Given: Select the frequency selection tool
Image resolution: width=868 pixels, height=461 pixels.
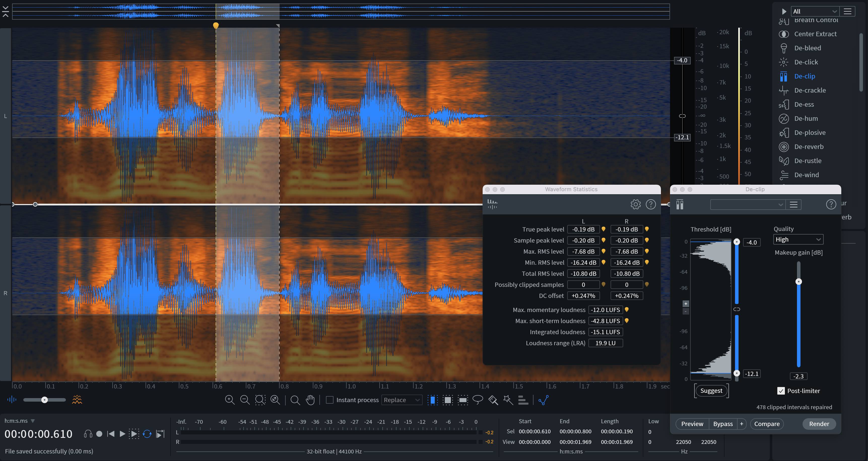Looking at the screenshot, I should (463, 400).
